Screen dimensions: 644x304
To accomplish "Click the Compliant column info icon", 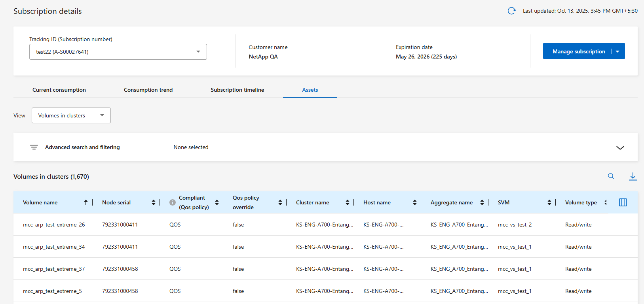I will point(173,202).
